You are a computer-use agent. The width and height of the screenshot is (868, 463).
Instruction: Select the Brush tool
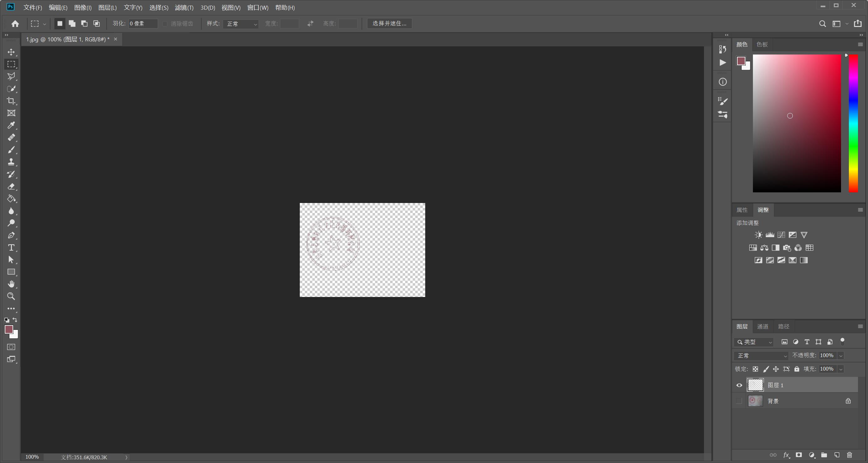point(11,150)
